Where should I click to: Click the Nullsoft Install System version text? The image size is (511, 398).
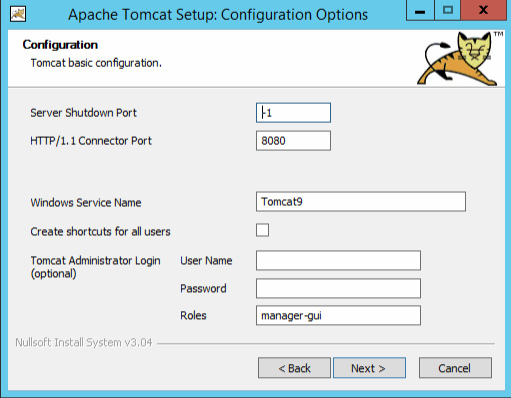[84, 343]
